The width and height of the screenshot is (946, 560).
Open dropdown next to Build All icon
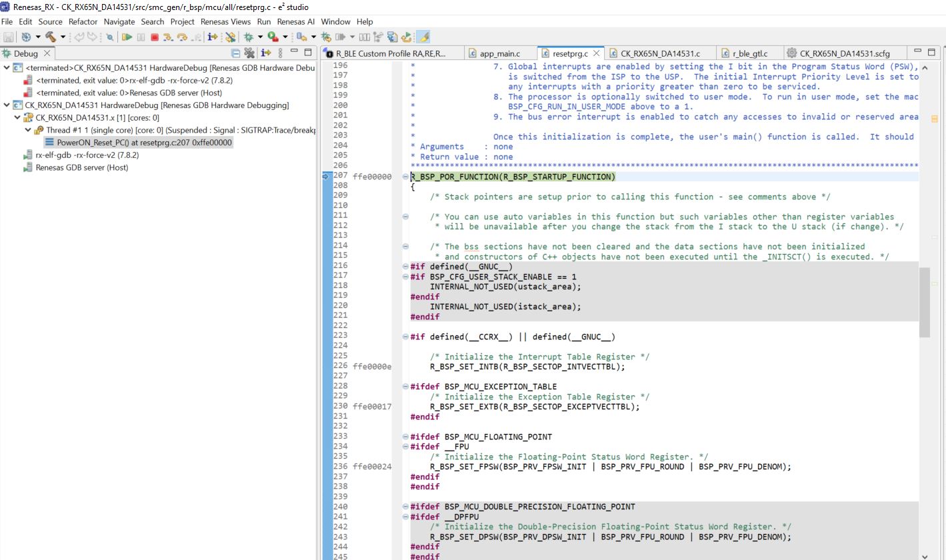tap(38, 37)
